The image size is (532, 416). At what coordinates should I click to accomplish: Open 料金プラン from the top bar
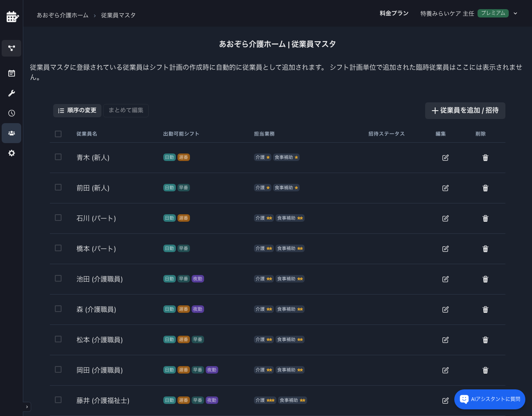coord(394,13)
